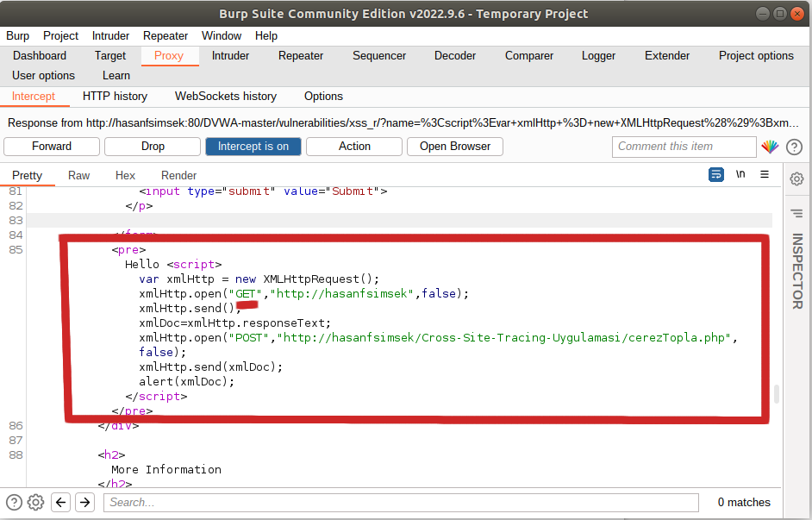Viewport: 812px width, 520px height.
Task: Open the Sequencer tab
Action: (x=379, y=55)
